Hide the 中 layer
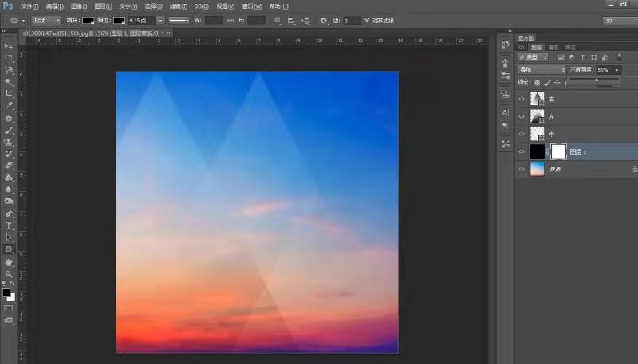Image resolution: width=638 pixels, height=364 pixels. 522,134
